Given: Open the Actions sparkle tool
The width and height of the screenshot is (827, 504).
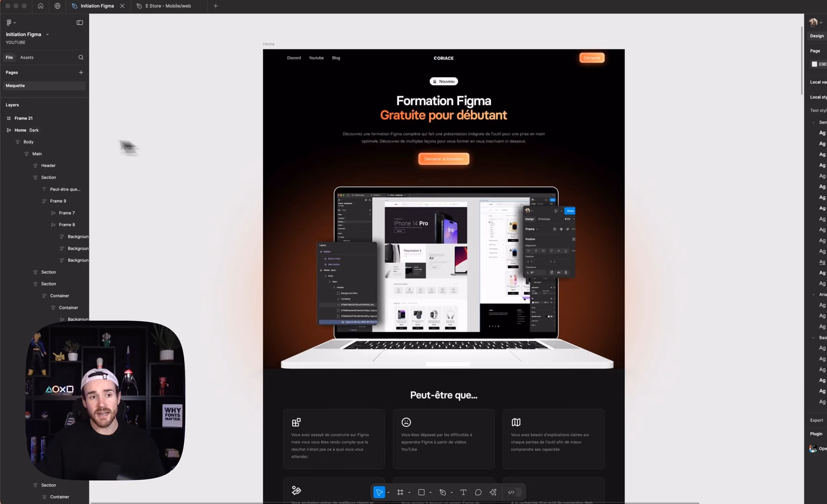Looking at the screenshot, I should click(493, 492).
